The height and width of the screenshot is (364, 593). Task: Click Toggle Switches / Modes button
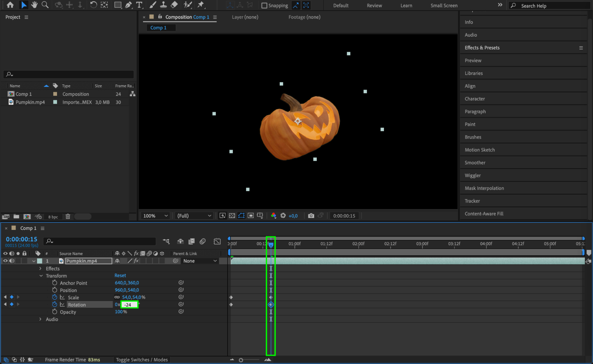142,360
